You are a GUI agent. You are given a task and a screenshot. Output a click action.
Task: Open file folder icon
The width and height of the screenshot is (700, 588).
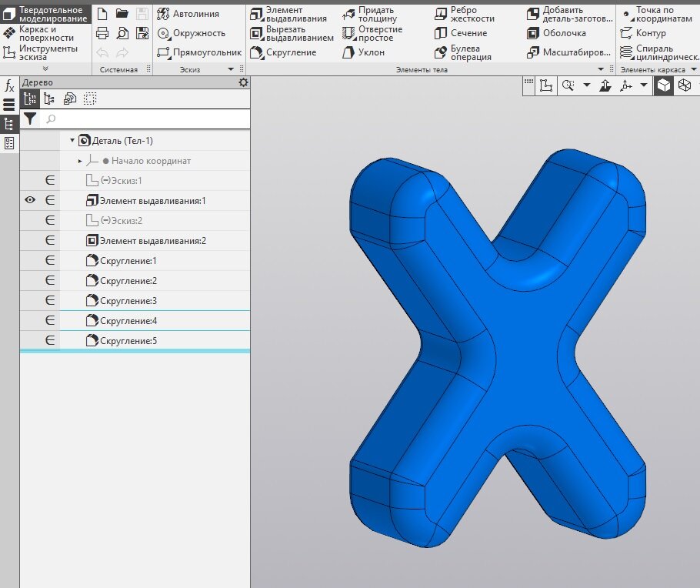122,13
